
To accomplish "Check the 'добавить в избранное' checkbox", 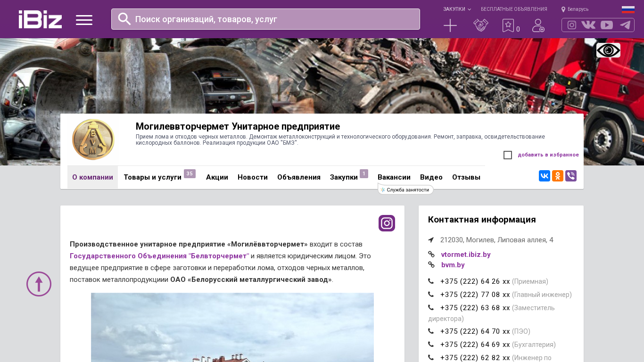I will pos(508,155).
